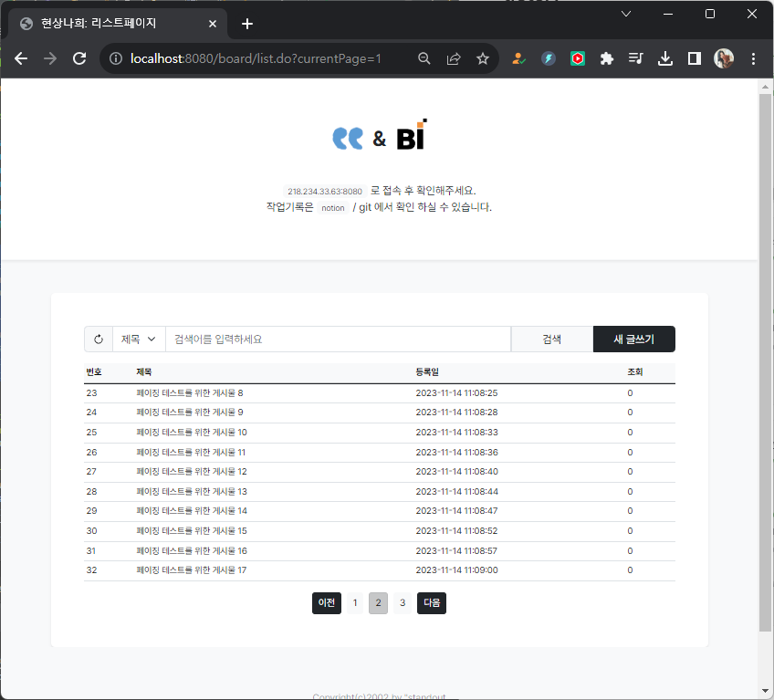Open post 페이징 테스트를 위한 게시물 8
774x700 pixels.
[190, 393]
